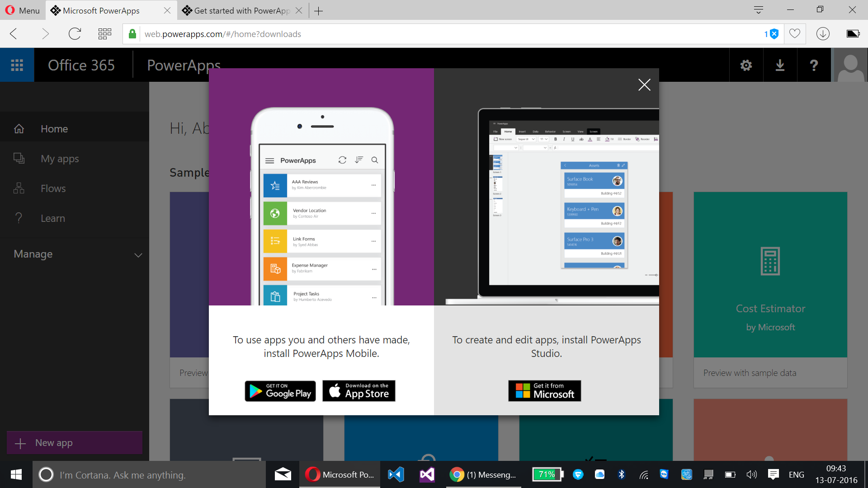This screenshot has width=868, height=488.
Task: Open the volume speaker tray icon
Action: tap(751, 474)
